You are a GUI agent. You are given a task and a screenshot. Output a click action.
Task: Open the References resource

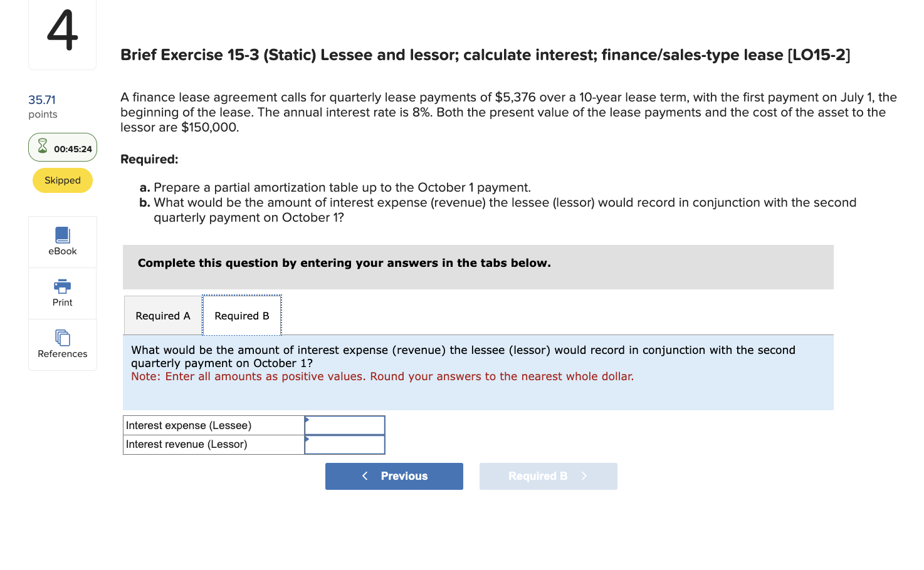(x=62, y=343)
